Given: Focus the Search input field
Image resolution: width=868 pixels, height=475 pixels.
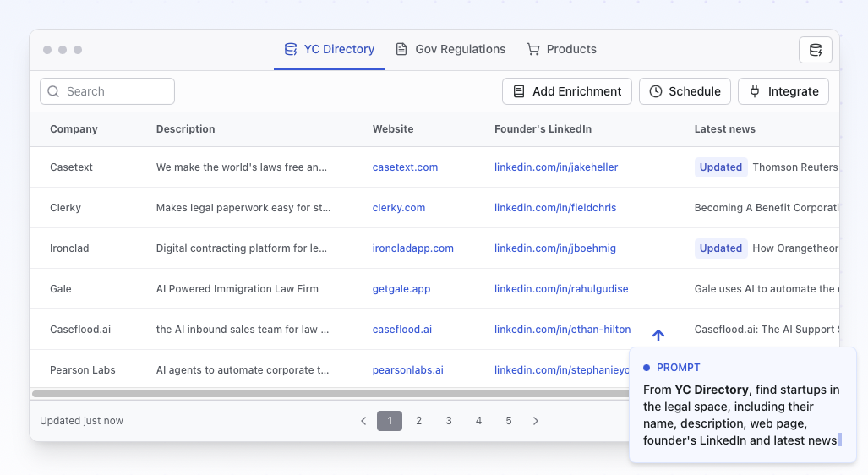Looking at the screenshot, I should tap(107, 91).
